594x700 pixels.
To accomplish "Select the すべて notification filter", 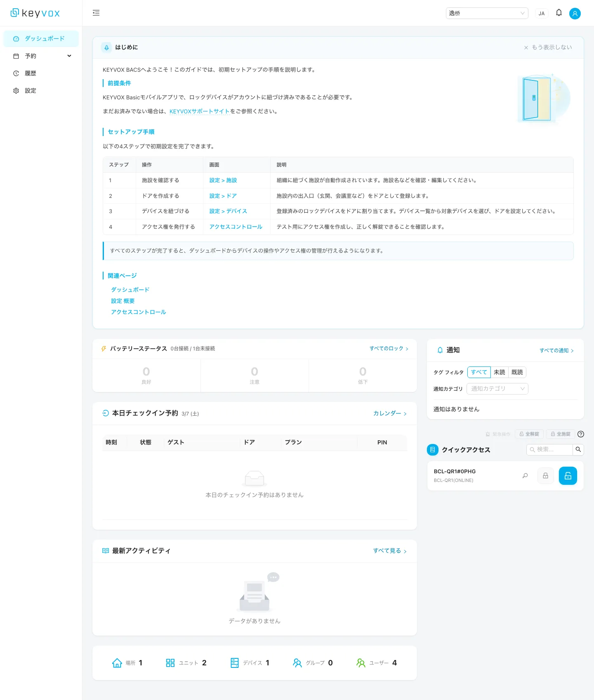I will (478, 372).
